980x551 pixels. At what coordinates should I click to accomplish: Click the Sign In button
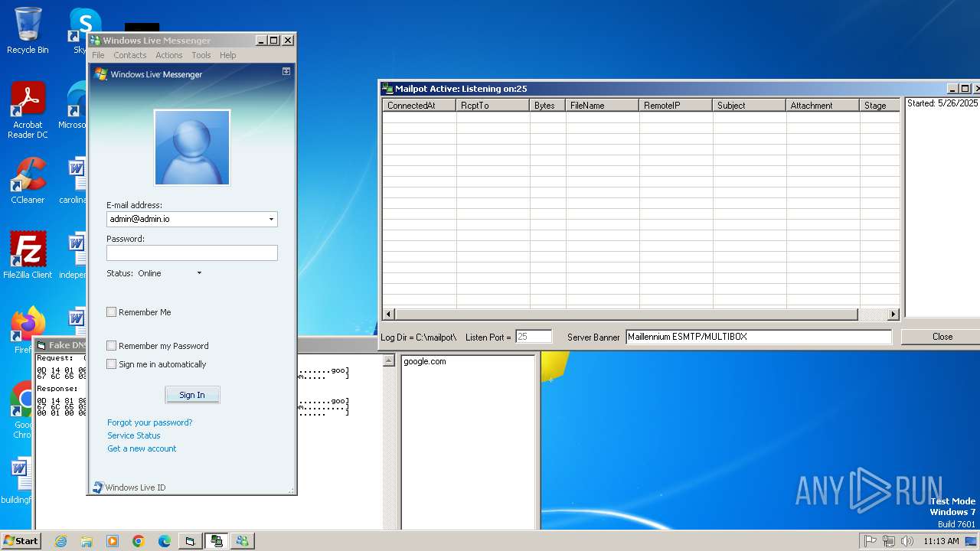point(192,395)
